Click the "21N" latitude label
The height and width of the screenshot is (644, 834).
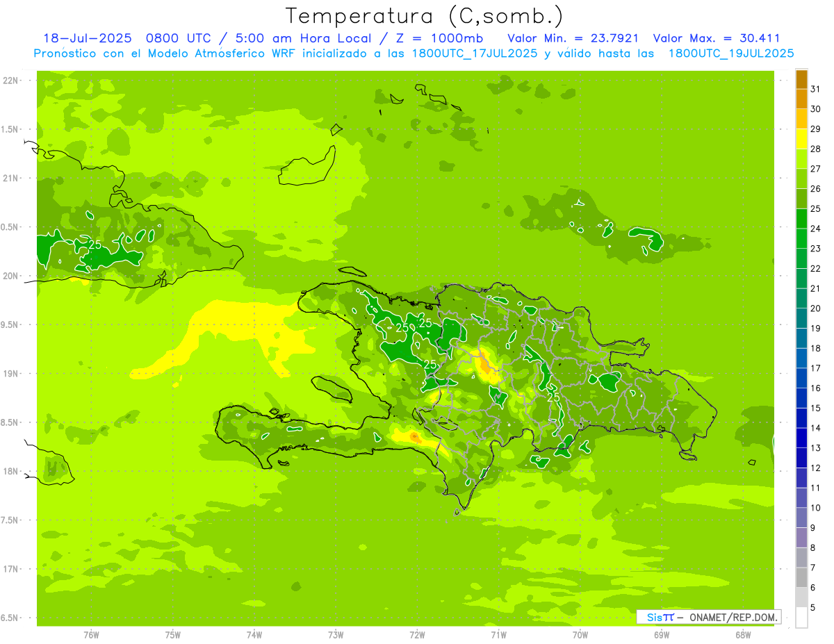tap(11, 179)
